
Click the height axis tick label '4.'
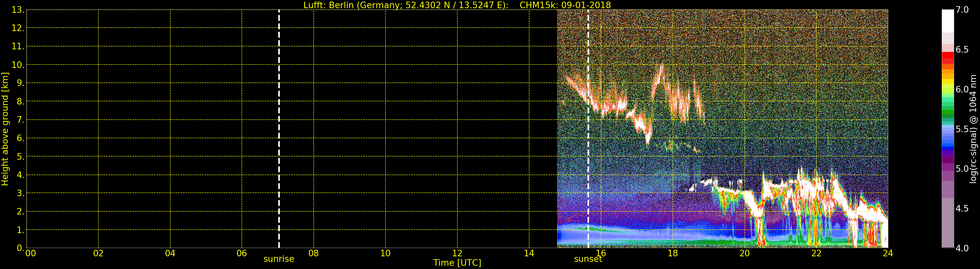coord(21,175)
